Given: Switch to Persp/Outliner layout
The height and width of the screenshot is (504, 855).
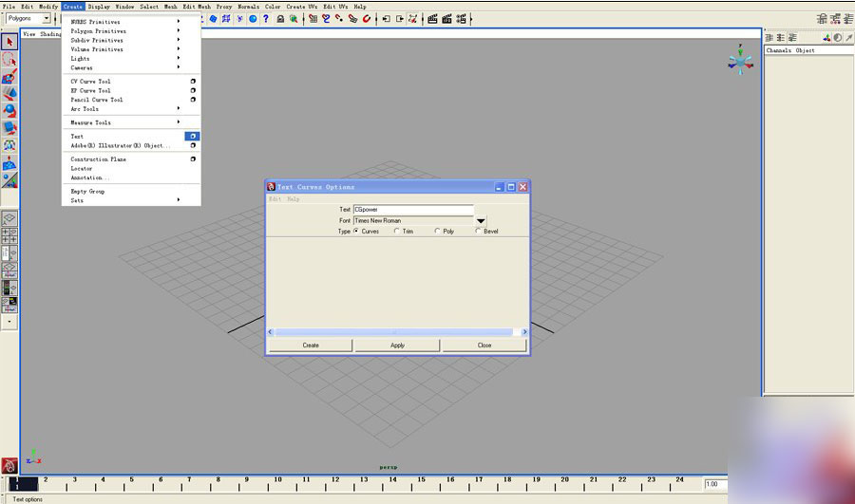Looking at the screenshot, I should 9,253.
